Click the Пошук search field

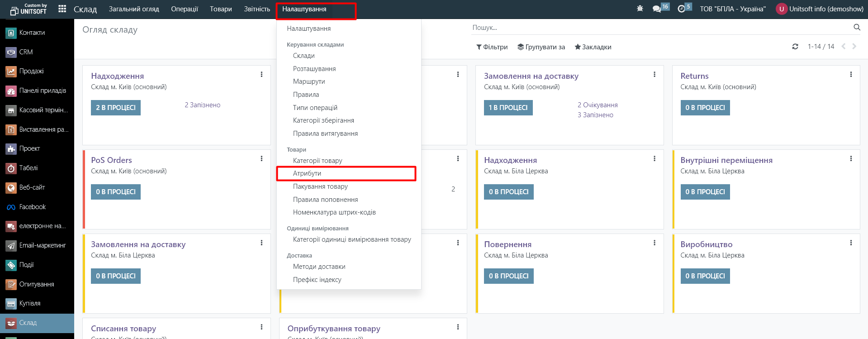tap(660, 28)
